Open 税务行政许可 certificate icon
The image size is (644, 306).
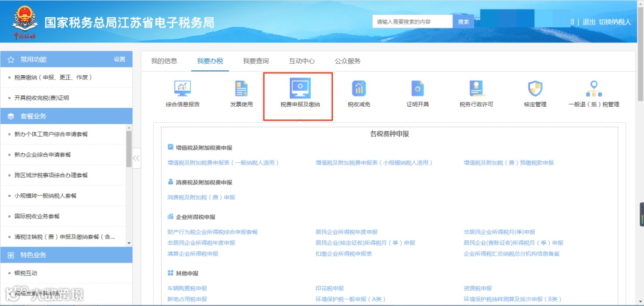tap(476, 88)
